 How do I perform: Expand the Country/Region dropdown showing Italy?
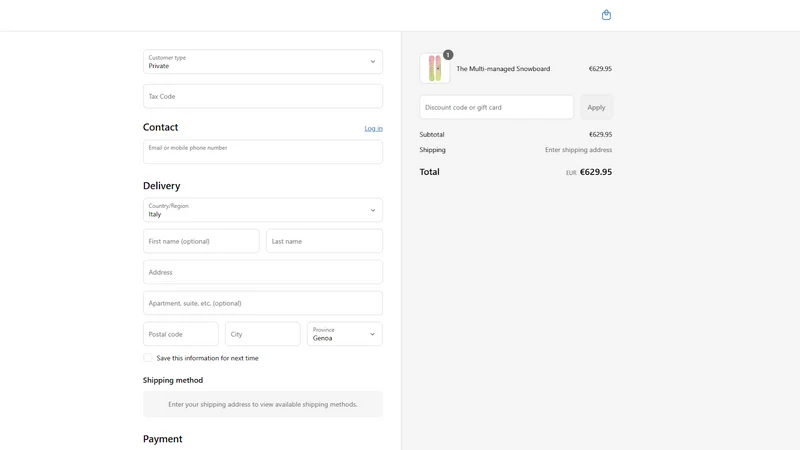pos(263,210)
